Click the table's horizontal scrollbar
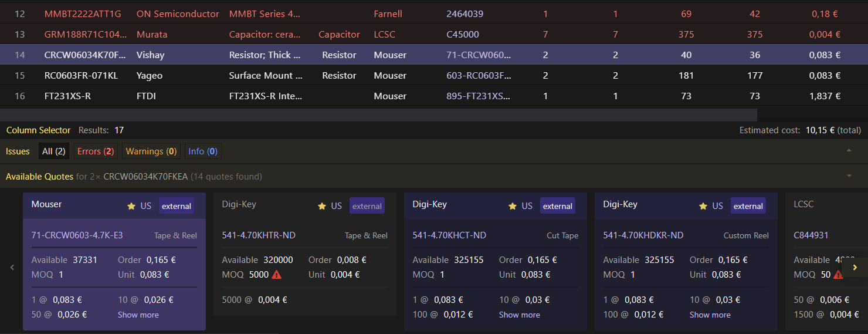The height and width of the screenshot is (334, 868). click(x=378, y=114)
